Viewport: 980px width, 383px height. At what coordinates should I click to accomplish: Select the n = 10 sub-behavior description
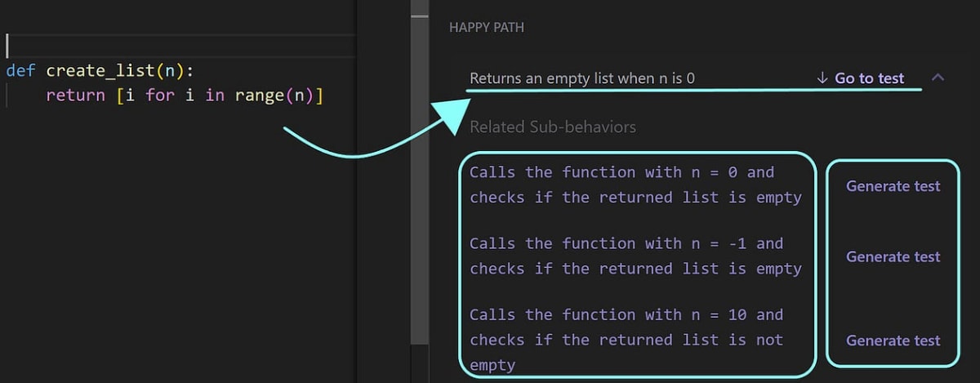[627, 340]
